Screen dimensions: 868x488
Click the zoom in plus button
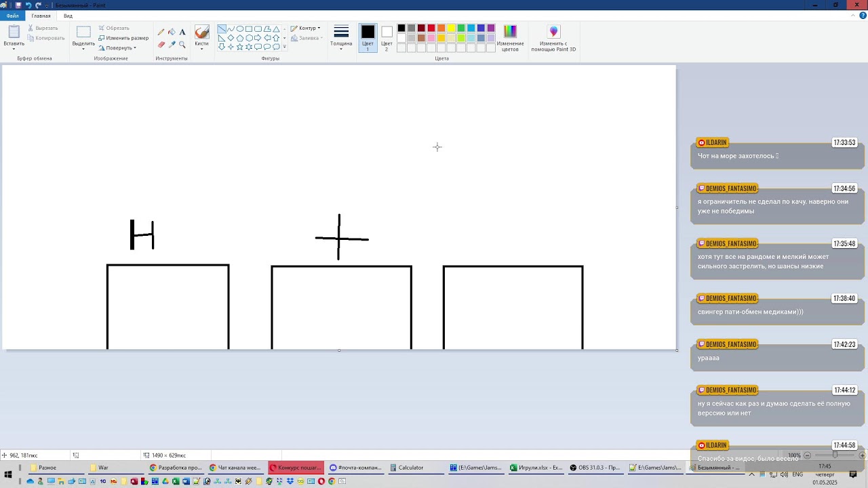[x=862, y=455]
